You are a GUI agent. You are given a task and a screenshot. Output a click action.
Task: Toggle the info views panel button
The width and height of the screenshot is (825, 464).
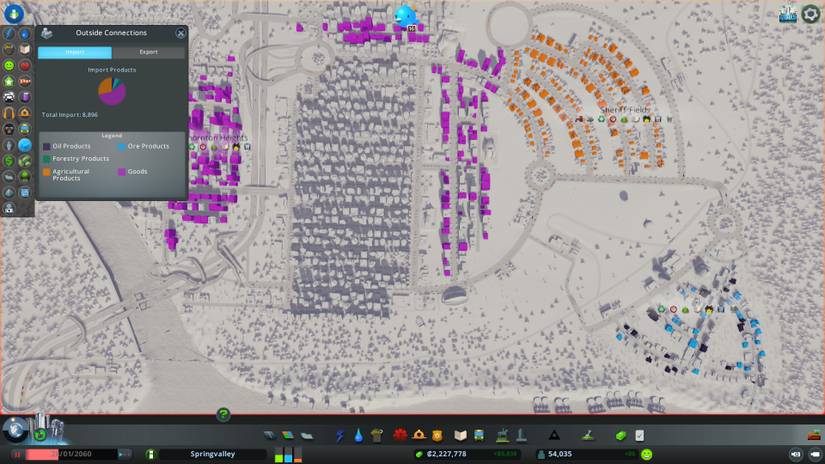pos(14,13)
